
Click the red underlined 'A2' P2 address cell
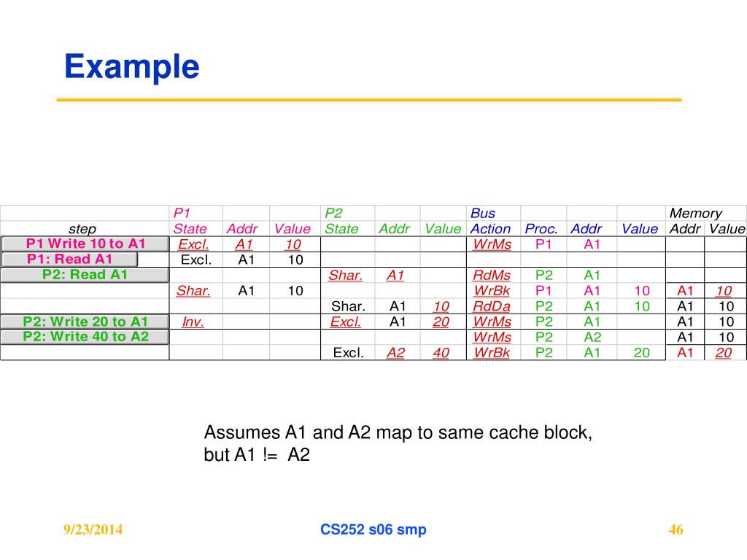(395, 353)
